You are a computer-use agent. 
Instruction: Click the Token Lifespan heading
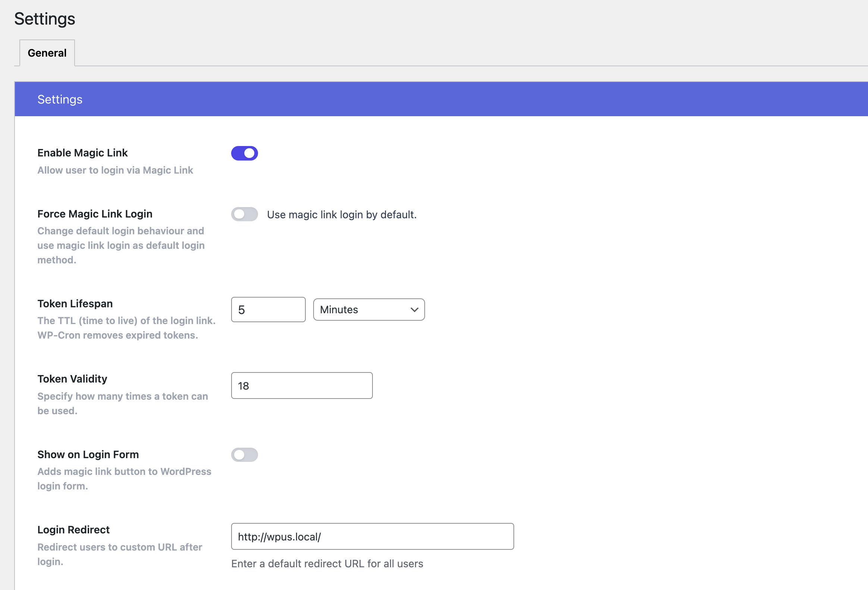pos(75,304)
